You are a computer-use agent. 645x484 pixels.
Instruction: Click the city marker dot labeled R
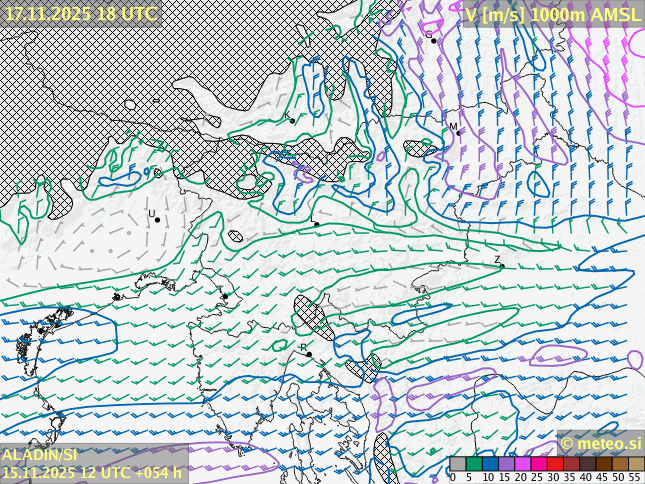coord(309,354)
